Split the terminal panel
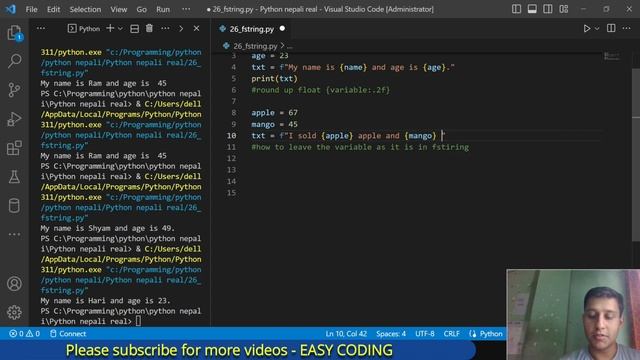 pos(134,29)
